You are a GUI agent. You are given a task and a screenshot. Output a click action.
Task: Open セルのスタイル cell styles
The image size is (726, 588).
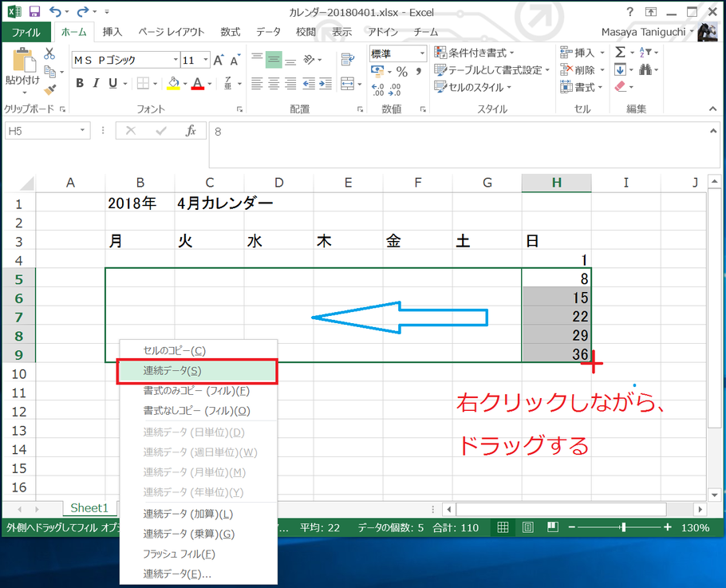[472, 87]
